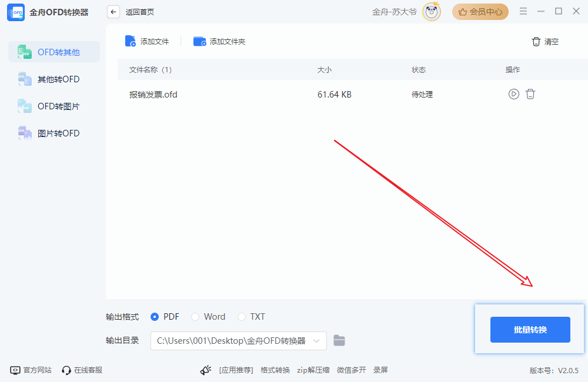
Task: Click the panda account avatar icon
Action: click(x=431, y=11)
